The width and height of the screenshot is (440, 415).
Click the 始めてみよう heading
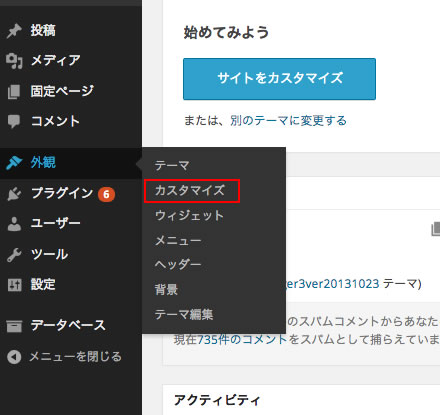(226, 33)
